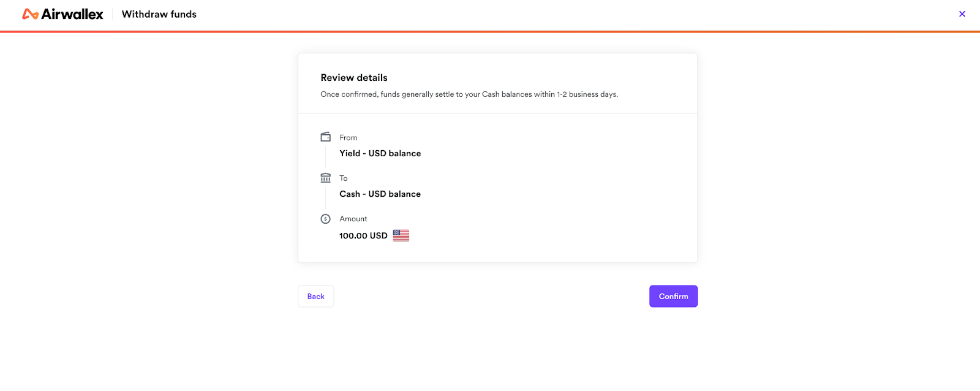
Task: Go back using the Back button
Action: [315, 296]
